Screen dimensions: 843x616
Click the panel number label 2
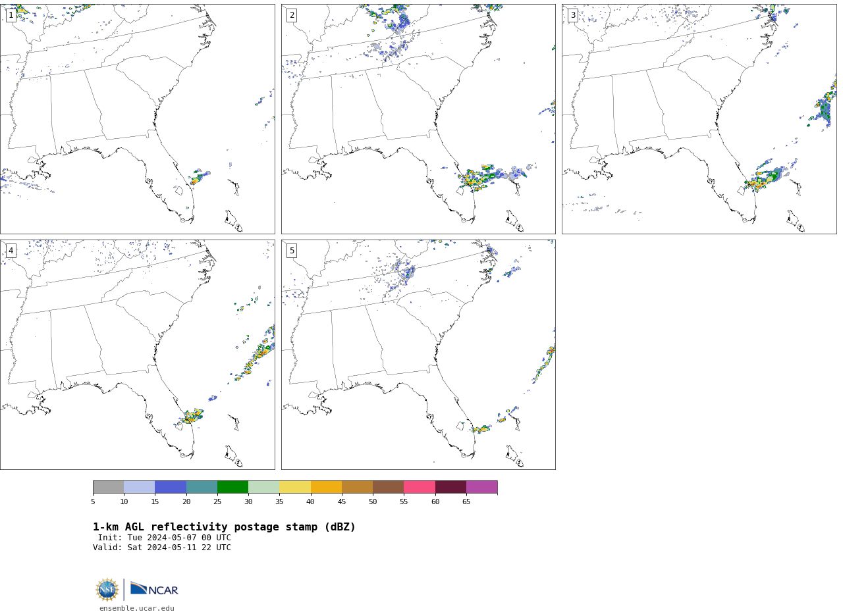pos(292,15)
